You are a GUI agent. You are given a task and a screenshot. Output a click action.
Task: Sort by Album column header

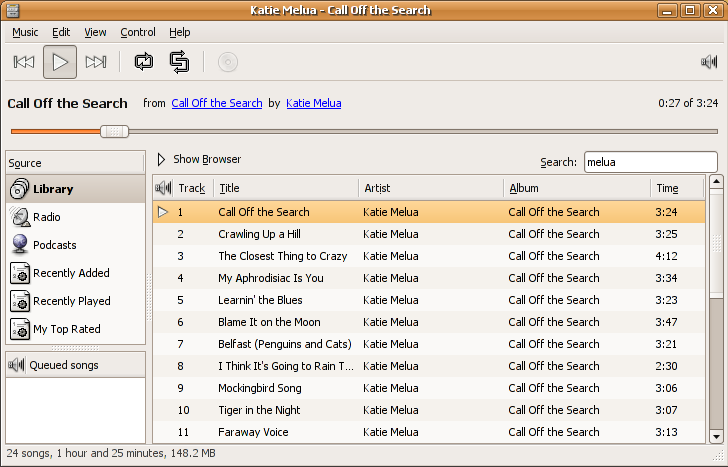click(x=577, y=188)
